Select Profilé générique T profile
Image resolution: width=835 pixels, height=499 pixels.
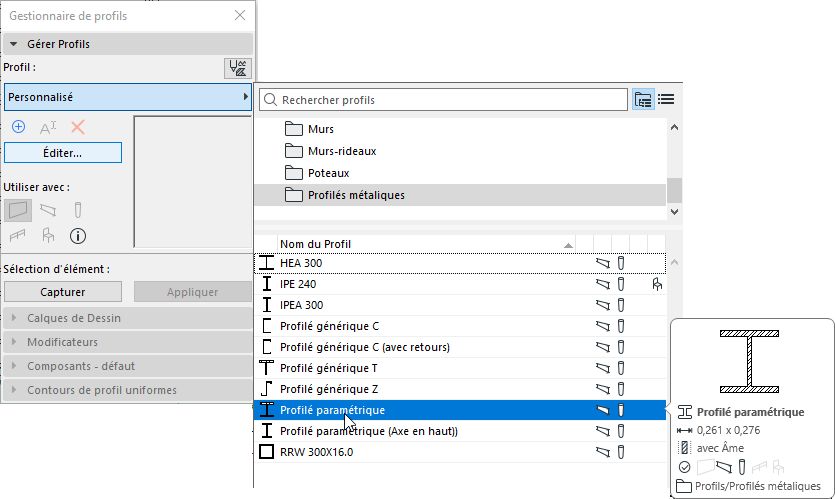tap(328, 368)
